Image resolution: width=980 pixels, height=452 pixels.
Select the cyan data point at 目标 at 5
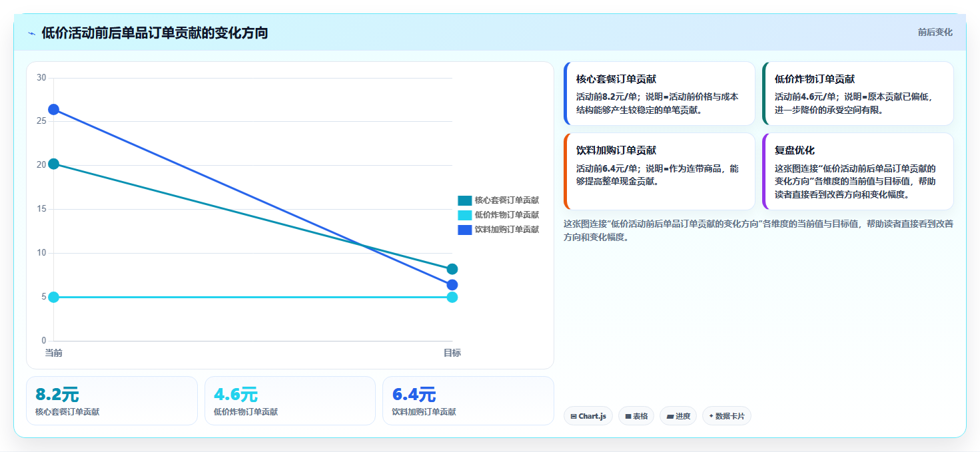click(x=452, y=297)
